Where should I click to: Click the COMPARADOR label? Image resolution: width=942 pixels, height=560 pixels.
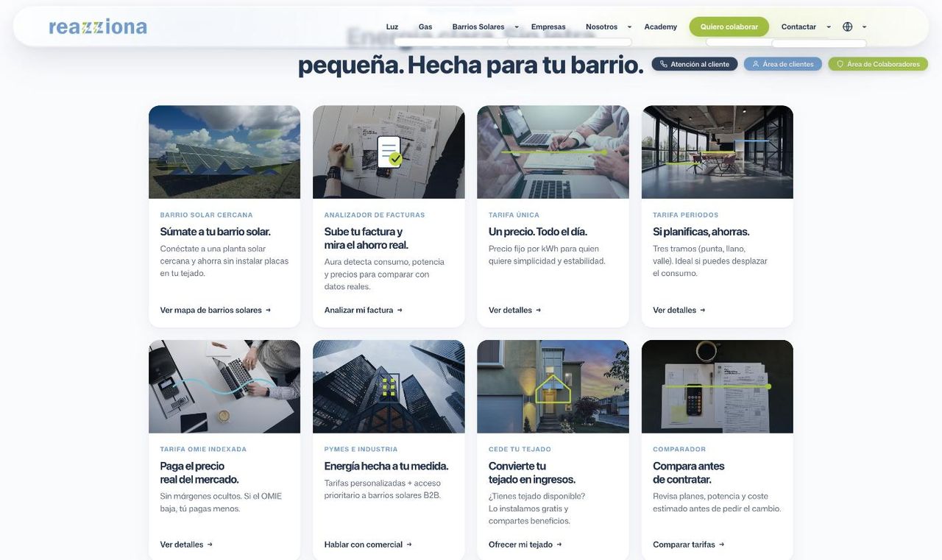pyautogui.click(x=679, y=449)
